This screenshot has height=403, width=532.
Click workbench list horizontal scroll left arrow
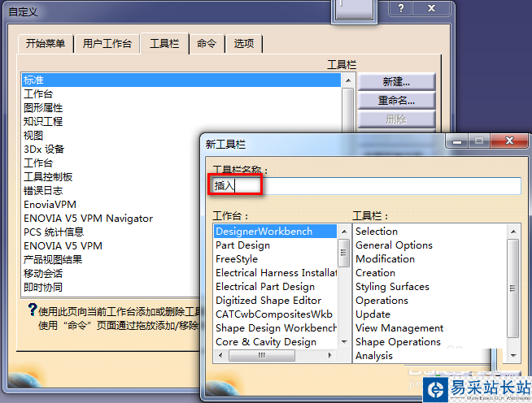pos(221,355)
